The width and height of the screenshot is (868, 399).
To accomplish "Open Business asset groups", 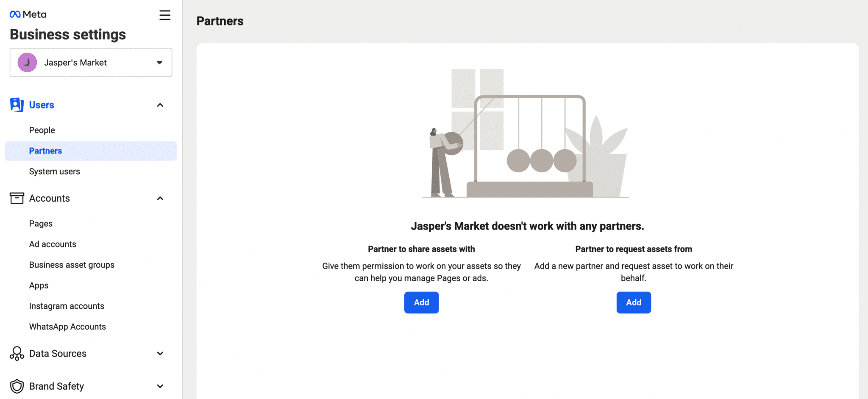I will (x=72, y=265).
